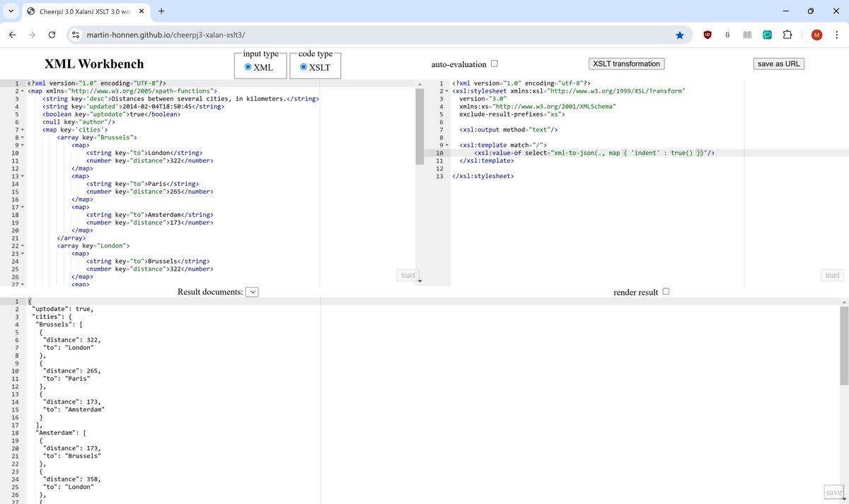Toggle the render result checkbox
The height and width of the screenshot is (504, 849).
[665, 292]
